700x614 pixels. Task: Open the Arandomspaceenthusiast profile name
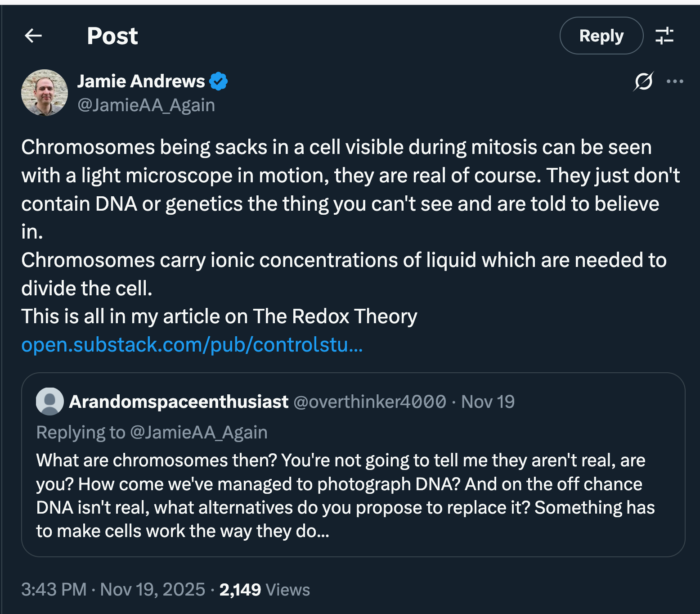click(x=179, y=402)
